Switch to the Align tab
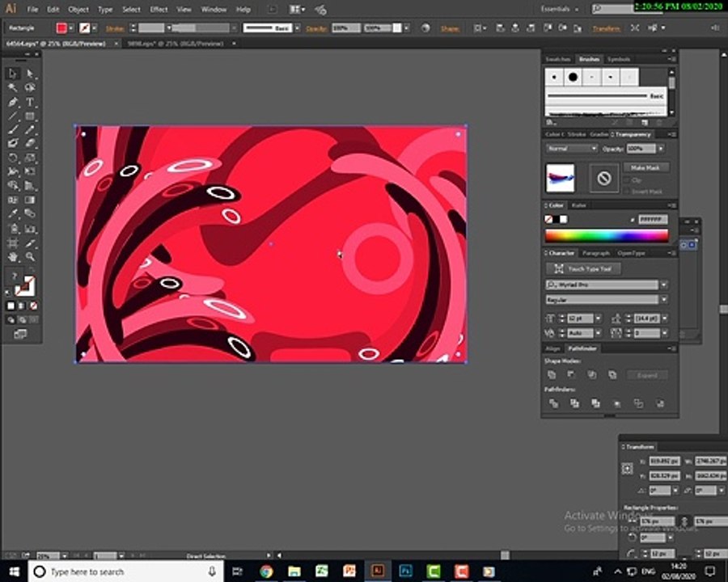728x582 pixels. [552, 348]
